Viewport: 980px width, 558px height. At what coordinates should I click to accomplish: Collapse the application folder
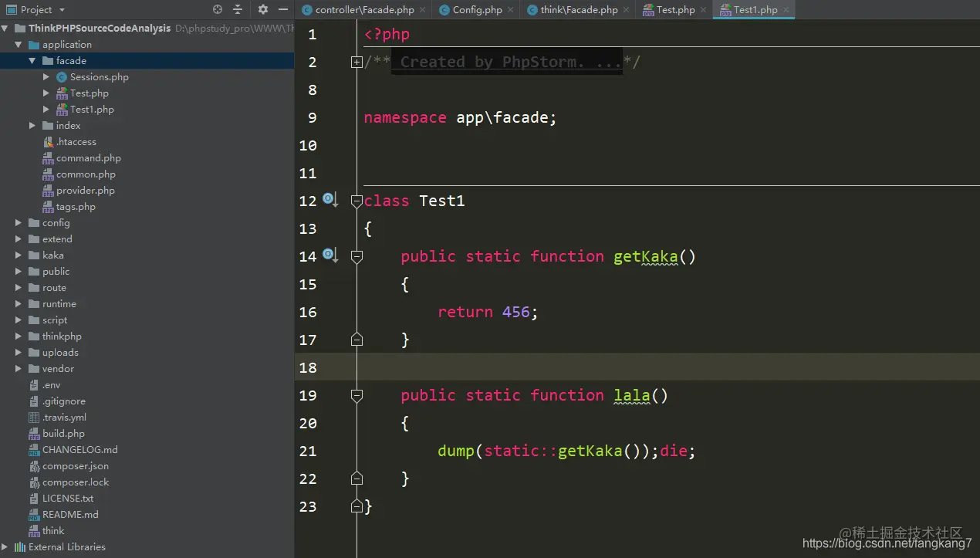[18, 45]
